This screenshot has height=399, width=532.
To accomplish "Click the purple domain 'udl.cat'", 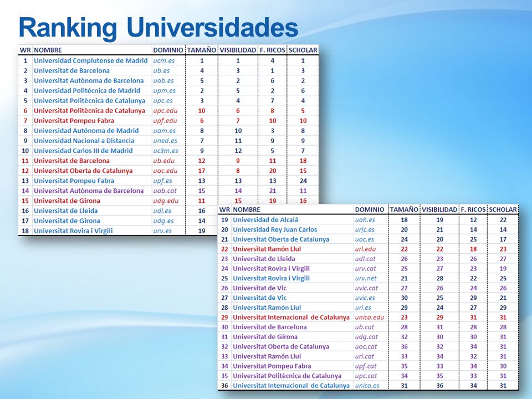I will click(x=365, y=259).
